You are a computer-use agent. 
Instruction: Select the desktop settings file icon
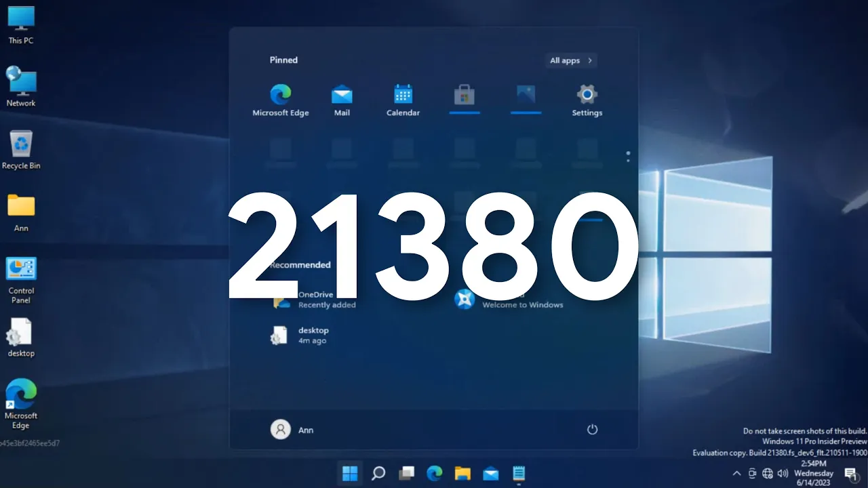[x=21, y=338]
